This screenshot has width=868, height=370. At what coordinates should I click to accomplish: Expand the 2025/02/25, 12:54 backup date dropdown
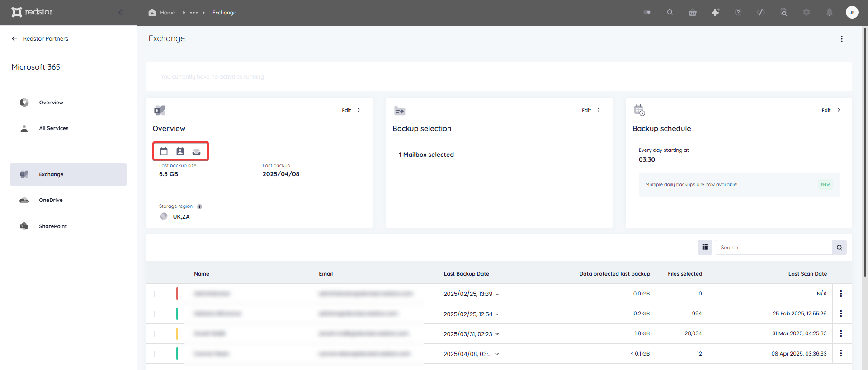497,314
